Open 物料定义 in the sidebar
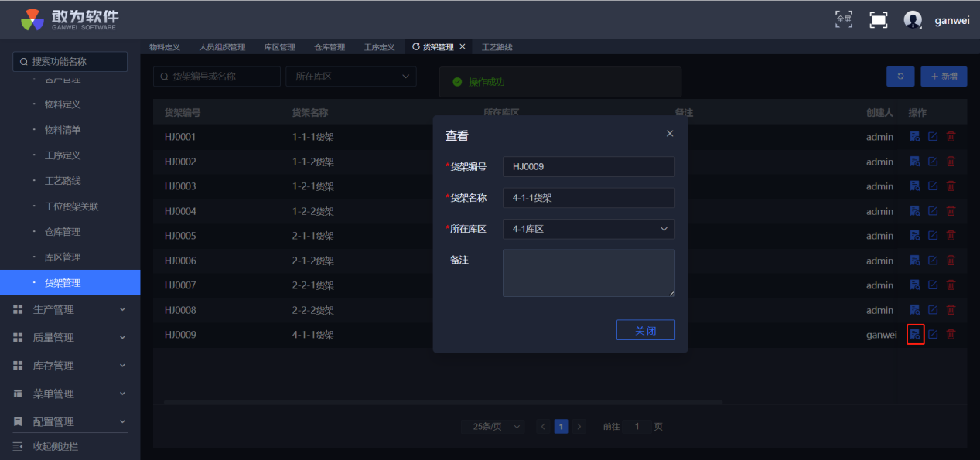This screenshot has height=460, width=980. coord(63,104)
